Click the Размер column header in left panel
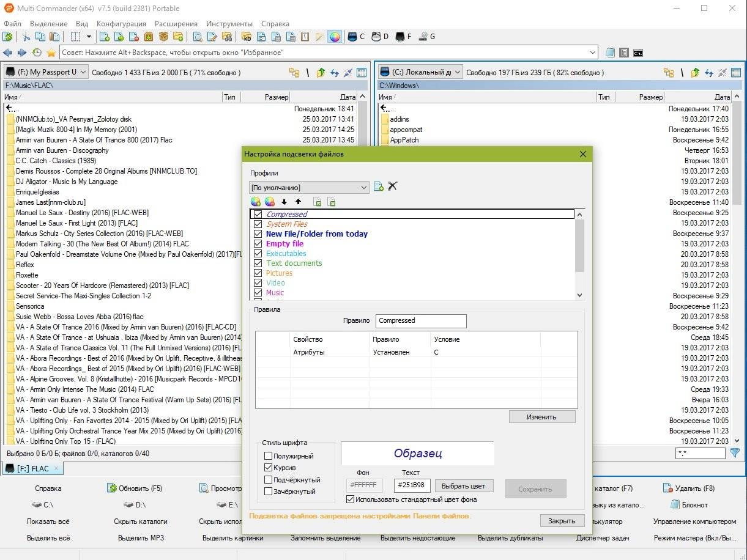The image size is (747, 560). [x=265, y=97]
